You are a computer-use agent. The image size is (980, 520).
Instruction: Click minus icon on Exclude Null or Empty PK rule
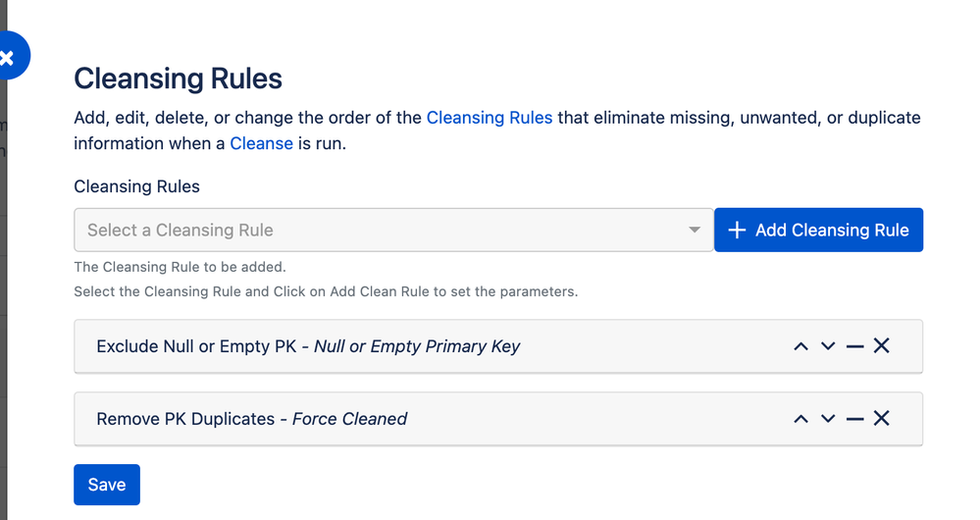[854, 346]
